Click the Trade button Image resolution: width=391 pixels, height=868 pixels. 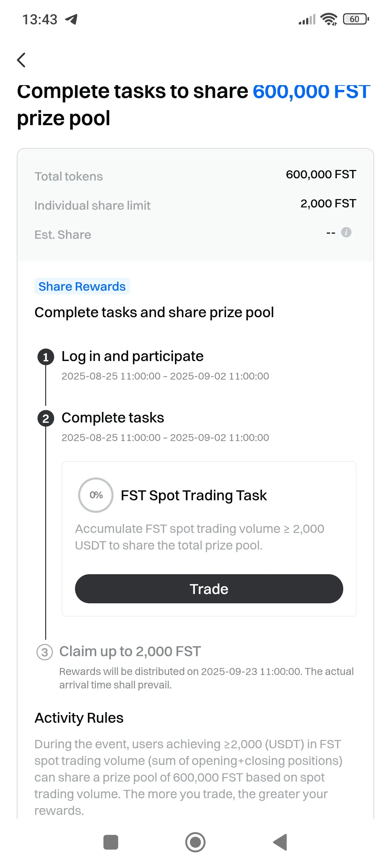[209, 589]
